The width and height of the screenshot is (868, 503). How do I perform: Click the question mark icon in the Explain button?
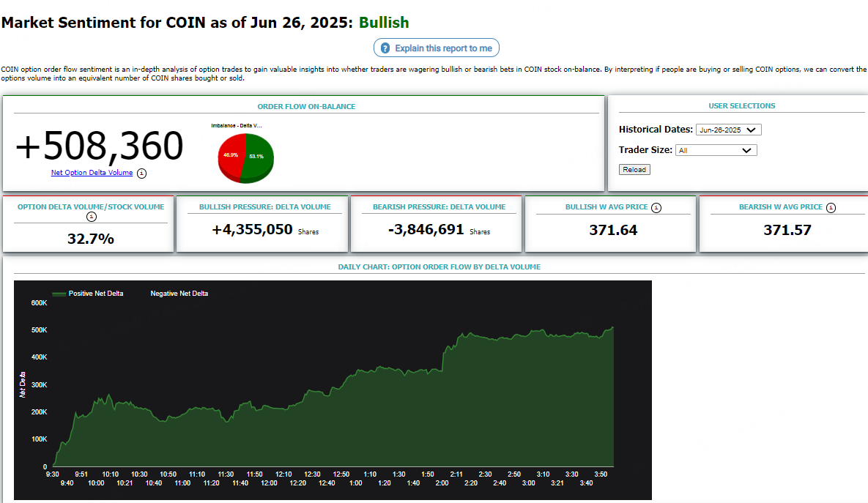[385, 48]
